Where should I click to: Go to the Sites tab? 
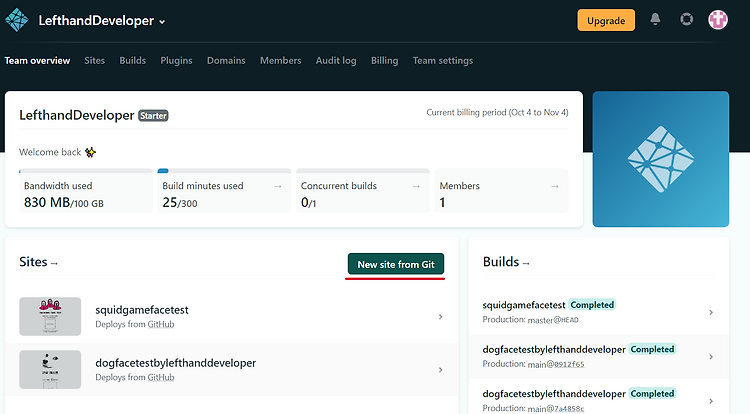pos(94,61)
